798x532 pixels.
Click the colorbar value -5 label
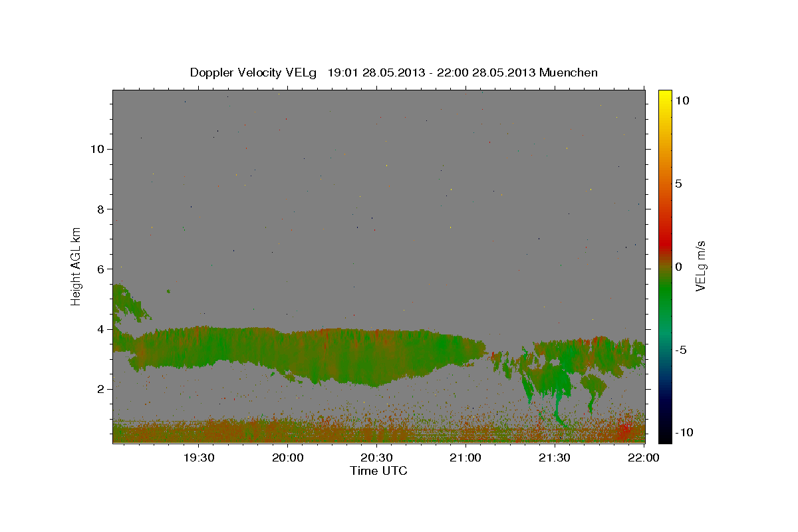pyautogui.click(x=682, y=350)
